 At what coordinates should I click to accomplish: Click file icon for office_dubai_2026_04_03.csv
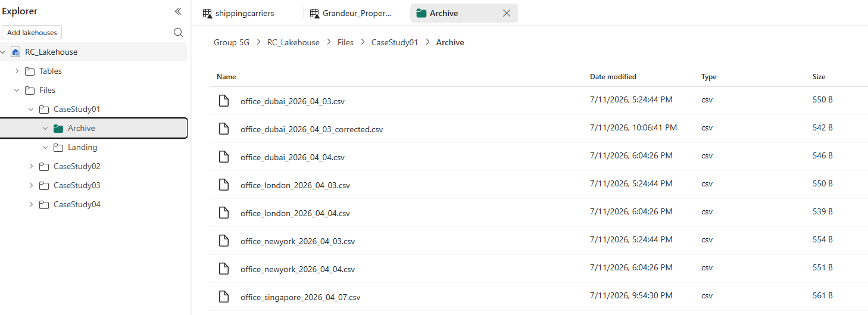(224, 101)
